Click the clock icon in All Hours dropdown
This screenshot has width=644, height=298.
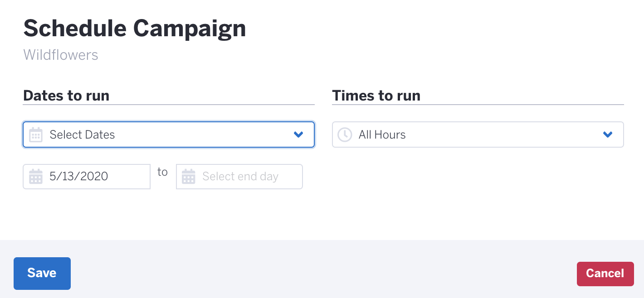345,135
